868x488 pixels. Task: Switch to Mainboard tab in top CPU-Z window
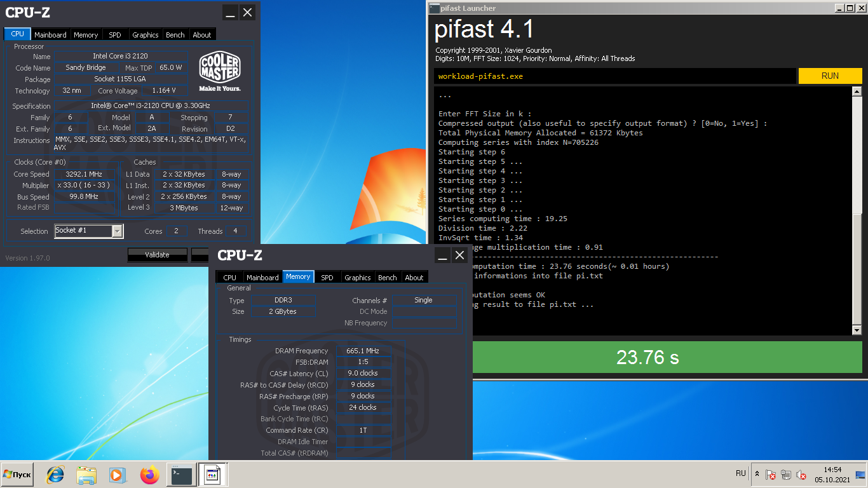[50, 35]
